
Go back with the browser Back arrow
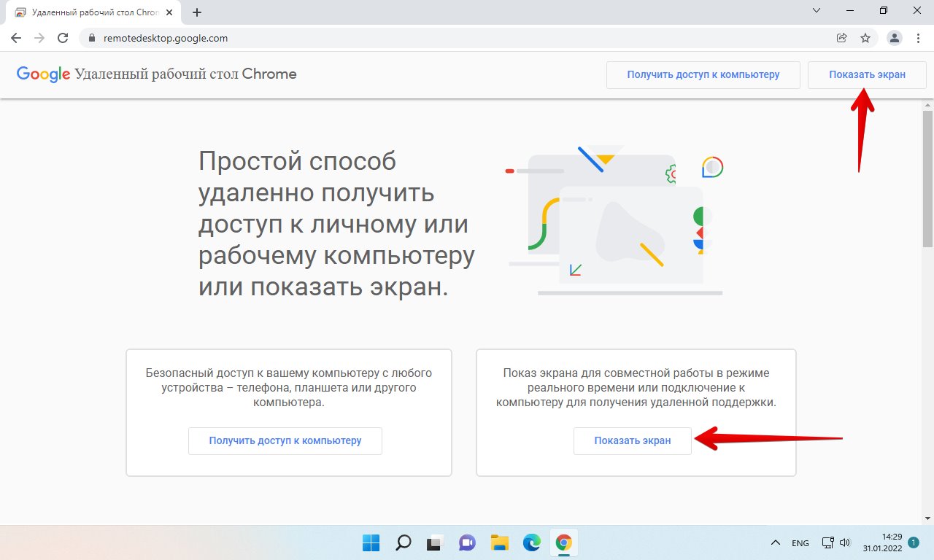pos(16,38)
